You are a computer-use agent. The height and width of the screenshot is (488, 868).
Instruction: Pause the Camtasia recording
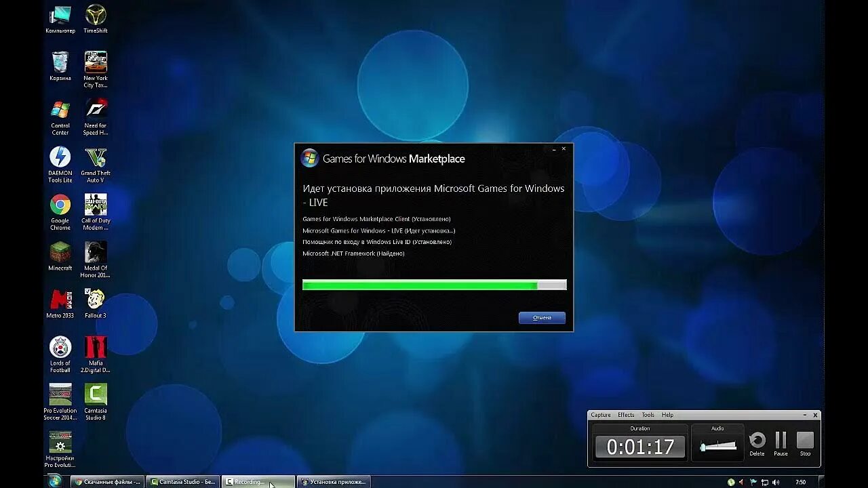tap(781, 443)
